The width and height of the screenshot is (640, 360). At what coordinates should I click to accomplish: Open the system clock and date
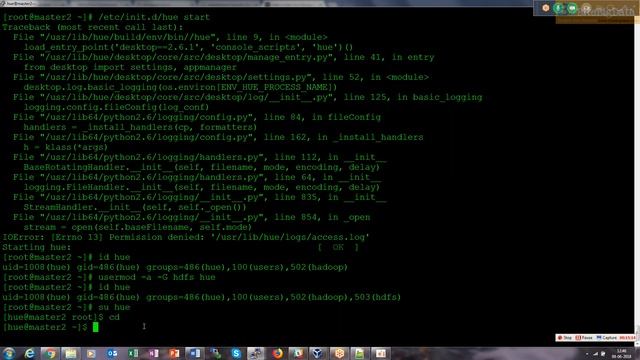pos(621,353)
